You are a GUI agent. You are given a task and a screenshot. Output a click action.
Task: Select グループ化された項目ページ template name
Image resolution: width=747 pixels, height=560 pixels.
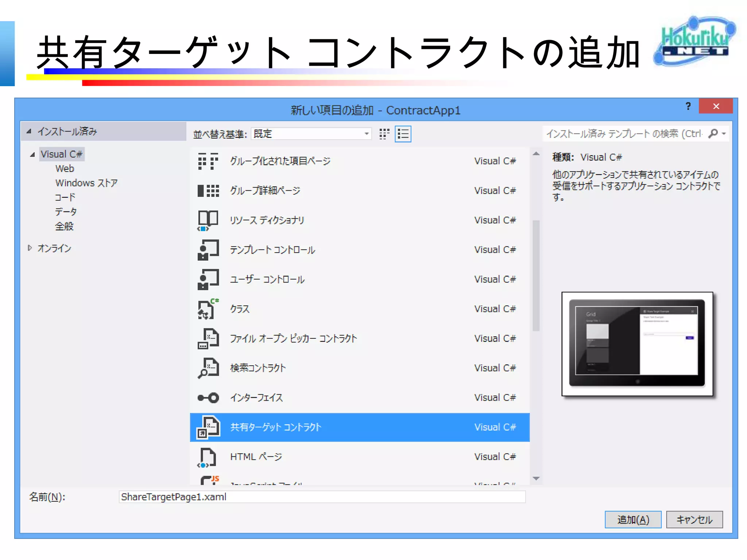click(x=280, y=161)
